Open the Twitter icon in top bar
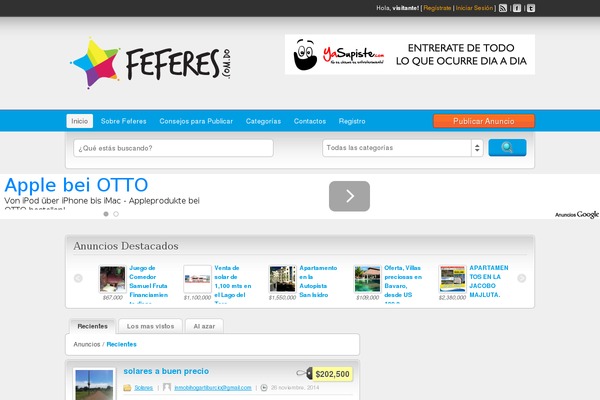The height and width of the screenshot is (400, 600). 531,8
